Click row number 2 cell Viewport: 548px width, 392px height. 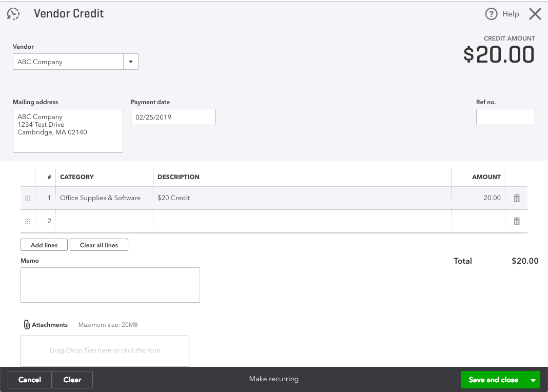[x=46, y=221]
